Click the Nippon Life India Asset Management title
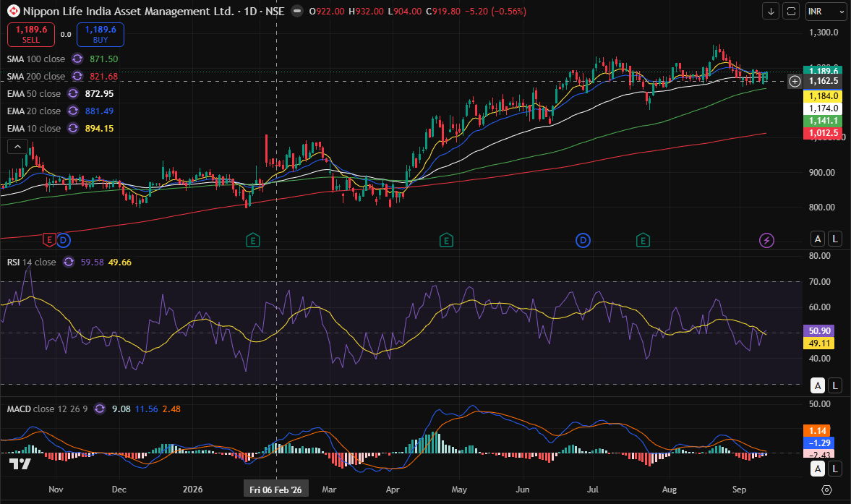 click(x=129, y=11)
